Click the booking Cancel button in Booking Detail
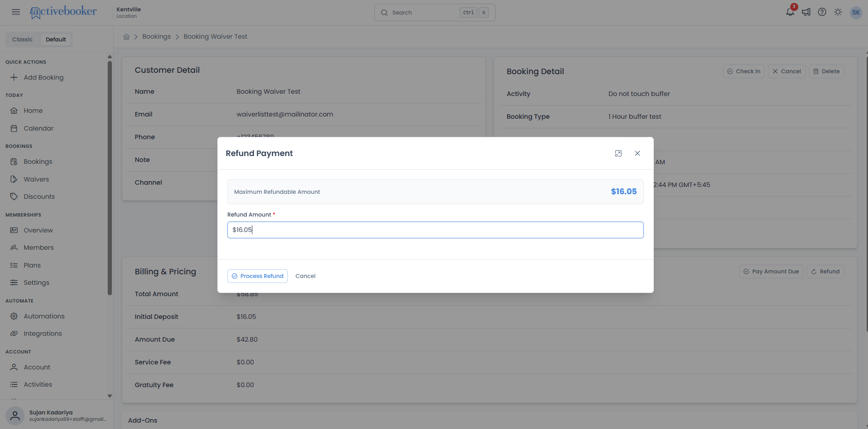This screenshot has width=868, height=429. [787, 71]
